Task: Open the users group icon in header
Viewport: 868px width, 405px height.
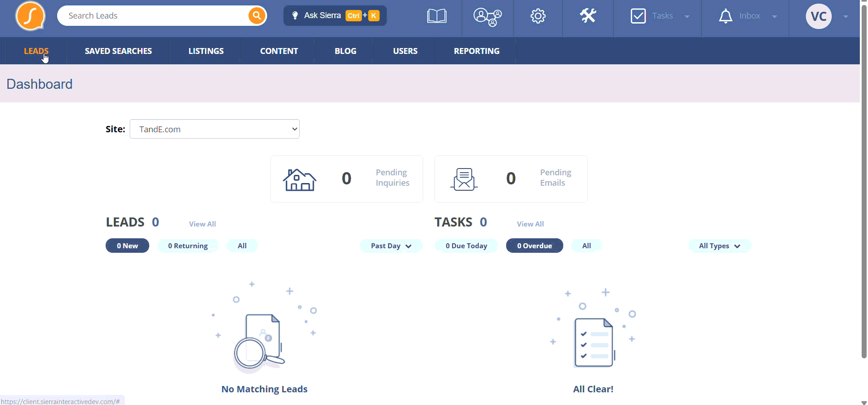Action: click(488, 17)
